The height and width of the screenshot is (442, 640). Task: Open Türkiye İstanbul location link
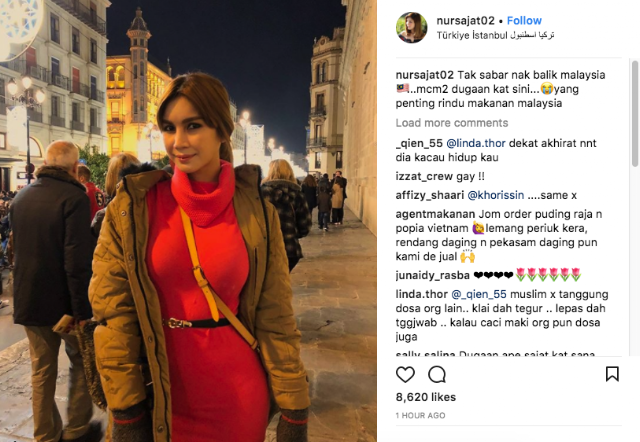(x=495, y=35)
